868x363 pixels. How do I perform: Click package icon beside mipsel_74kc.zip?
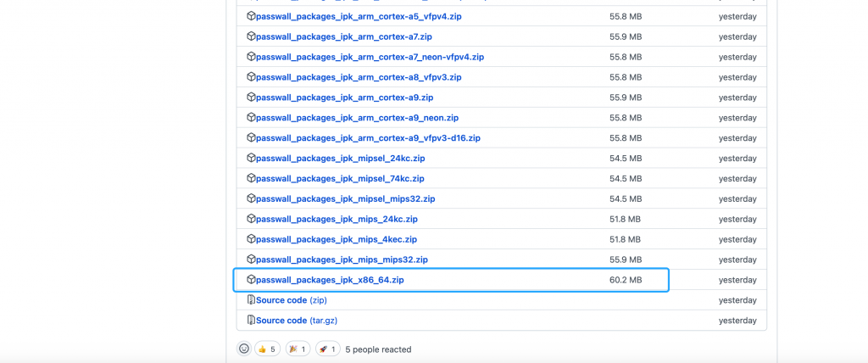point(251,178)
